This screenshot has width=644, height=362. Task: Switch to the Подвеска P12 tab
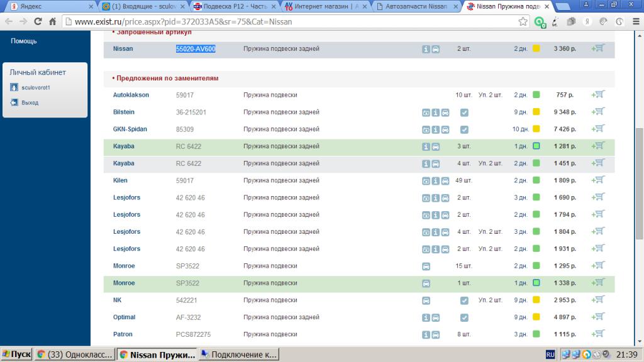pyautogui.click(x=235, y=6)
